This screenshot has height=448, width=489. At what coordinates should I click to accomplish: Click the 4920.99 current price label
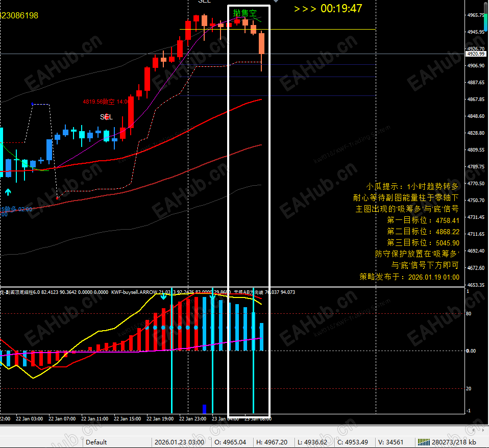476,54
